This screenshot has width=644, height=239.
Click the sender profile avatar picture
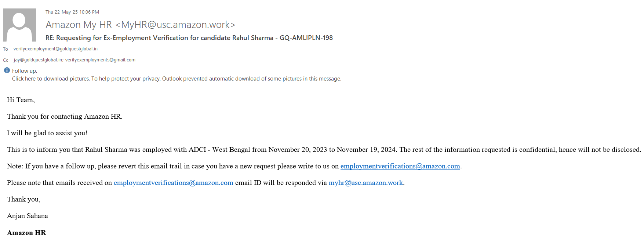pos(19,25)
